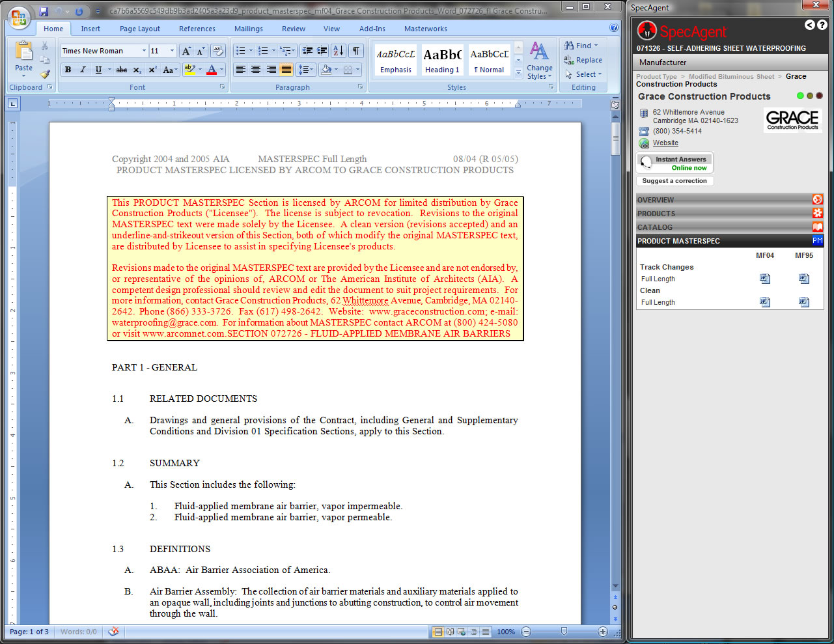
Task: Click the Shrink Font icon
Action: pos(201,51)
